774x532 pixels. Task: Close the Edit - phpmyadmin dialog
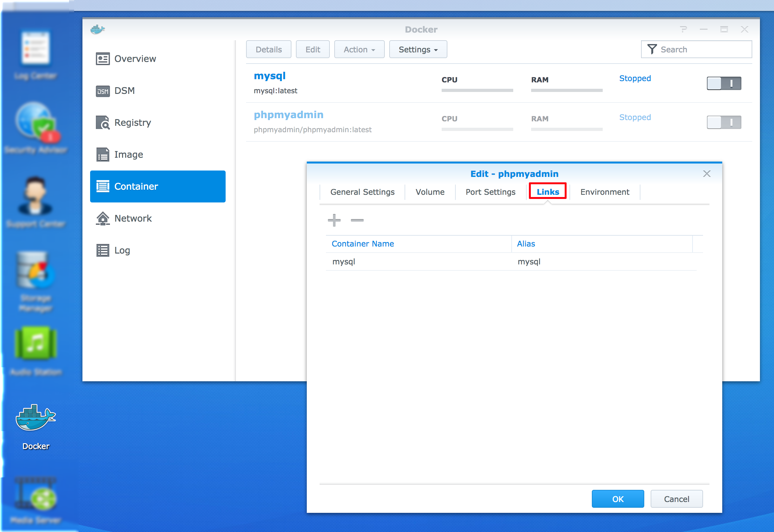coord(707,174)
